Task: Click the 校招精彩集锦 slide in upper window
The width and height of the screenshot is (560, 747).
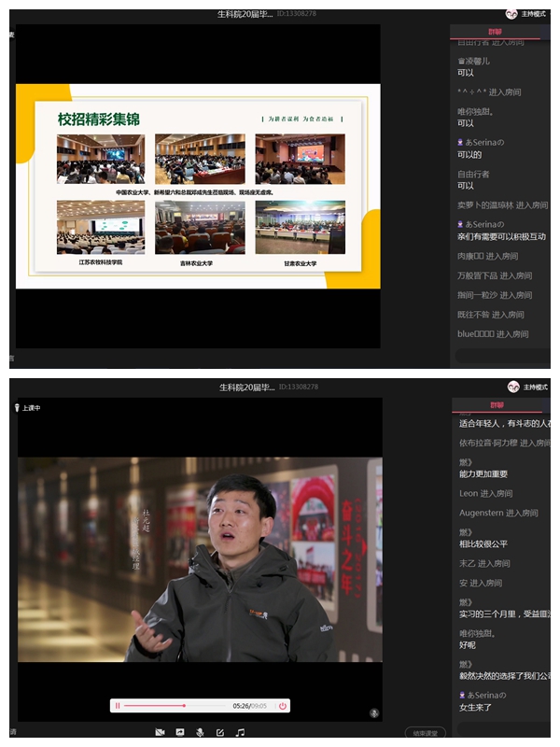Action: tap(198, 180)
